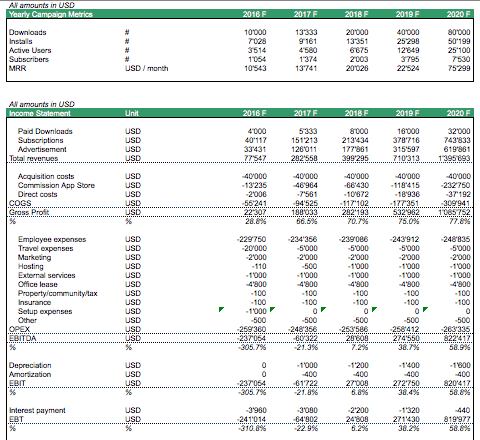This screenshot has width=480, height=440.
Task: Click the 'EBITDA' row label
Action: click(23, 338)
